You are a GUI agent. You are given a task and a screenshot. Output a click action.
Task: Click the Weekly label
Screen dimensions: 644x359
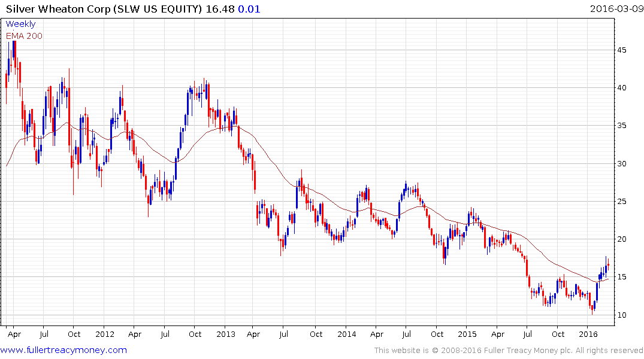(20, 24)
